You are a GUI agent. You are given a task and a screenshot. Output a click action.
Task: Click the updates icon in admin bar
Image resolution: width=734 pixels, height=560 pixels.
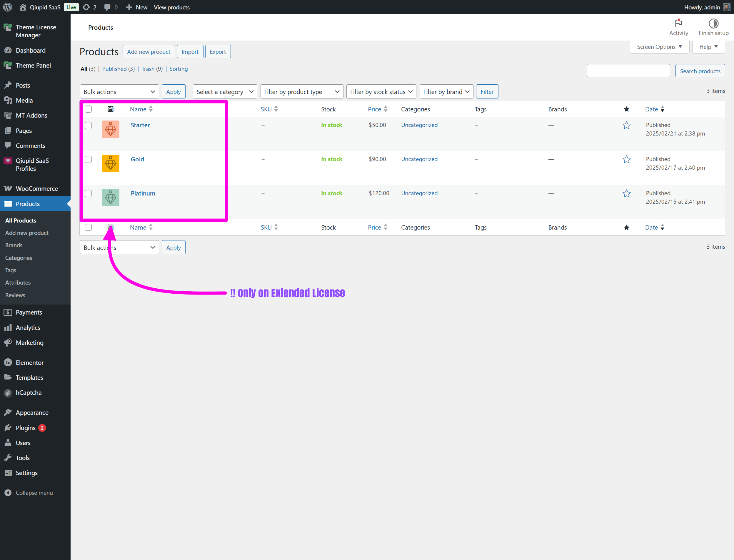86,7
